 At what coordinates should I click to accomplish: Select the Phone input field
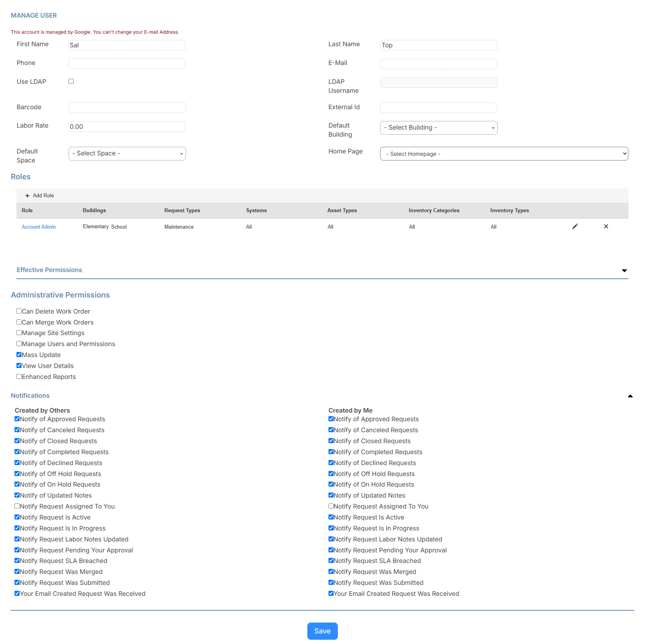[x=127, y=63]
